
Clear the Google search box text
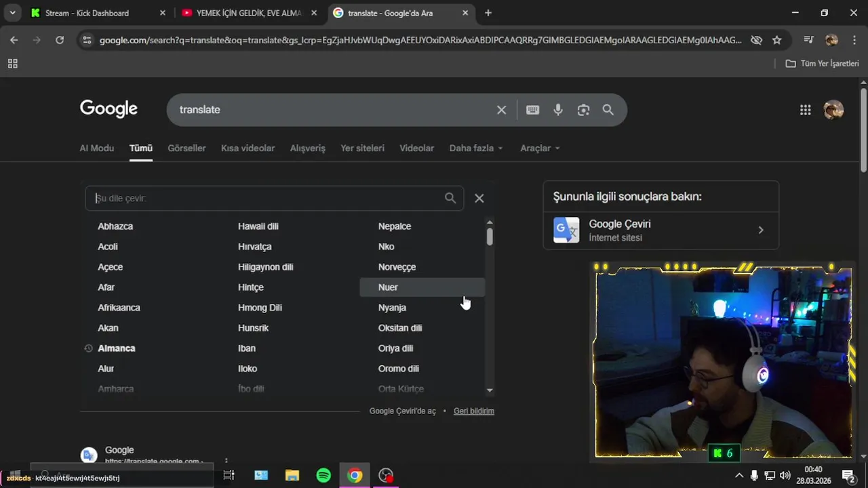[x=501, y=110]
